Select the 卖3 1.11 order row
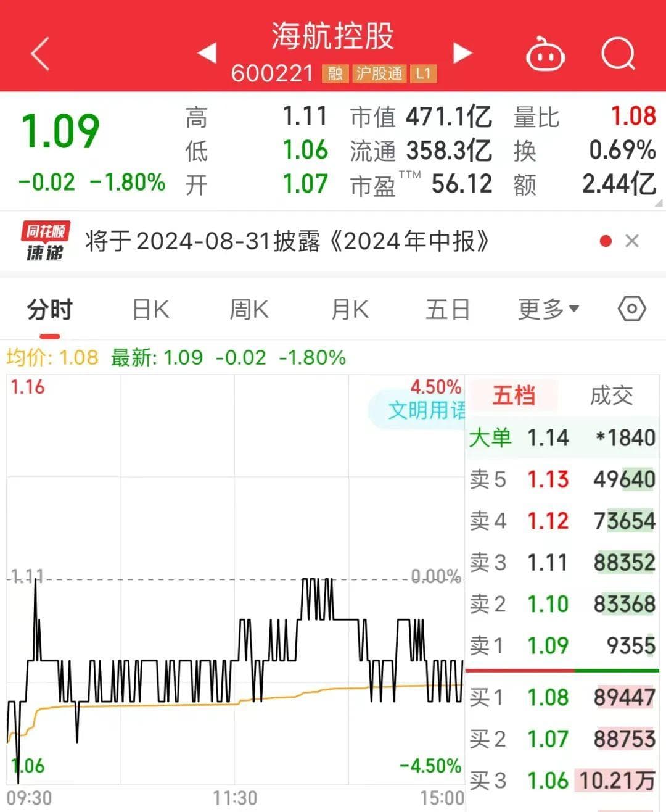Screen dimensions: 666x812 click(x=562, y=562)
